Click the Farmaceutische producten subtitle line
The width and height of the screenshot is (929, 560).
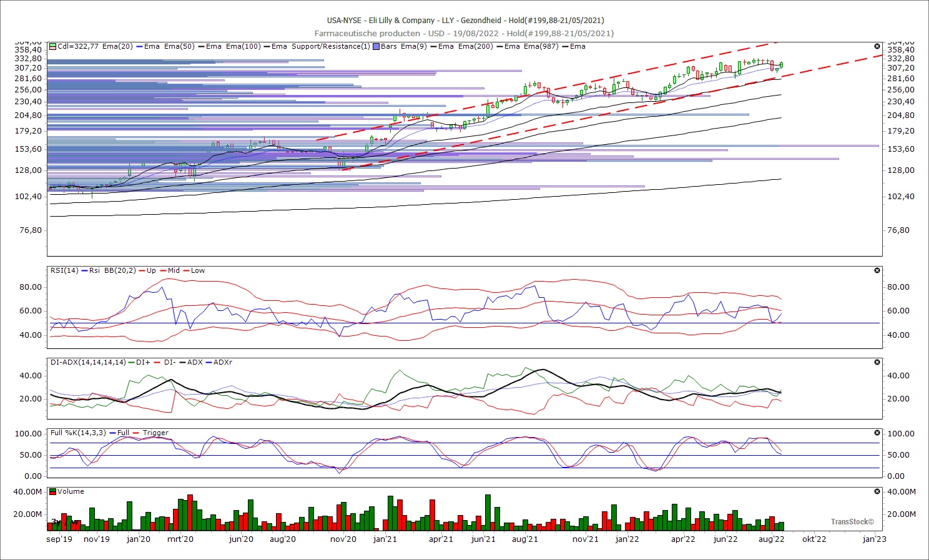coord(464,33)
